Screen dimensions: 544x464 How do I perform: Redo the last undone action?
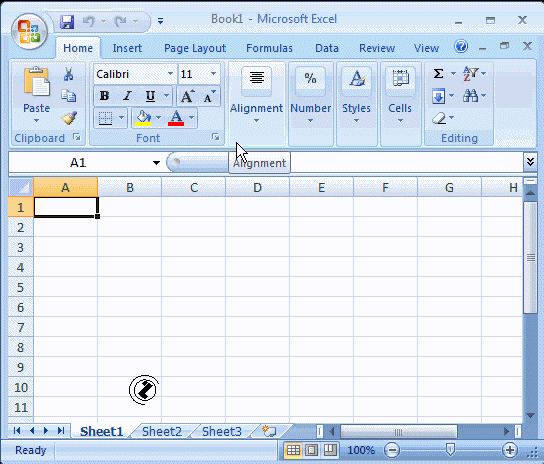pos(121,22)
